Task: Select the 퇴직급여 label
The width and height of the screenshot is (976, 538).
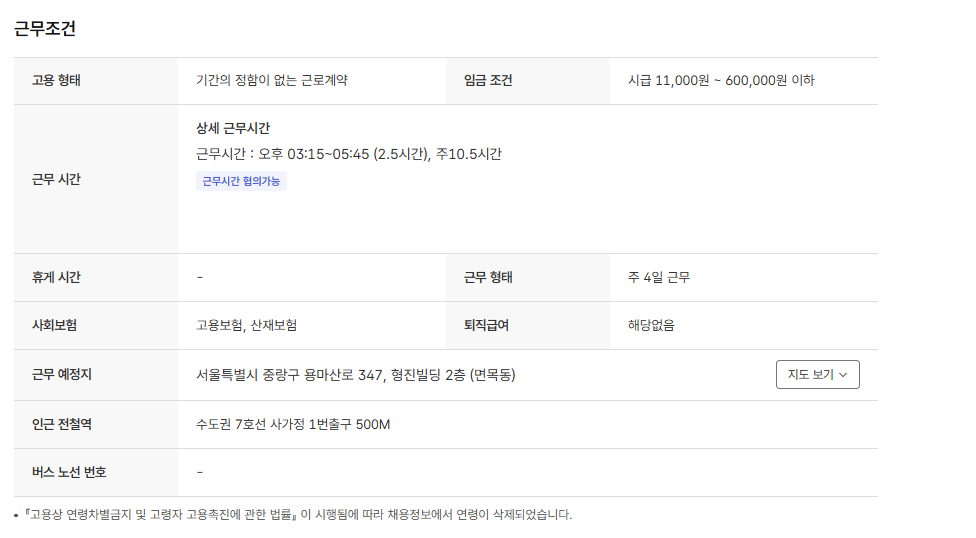Action: click(488, 325)
